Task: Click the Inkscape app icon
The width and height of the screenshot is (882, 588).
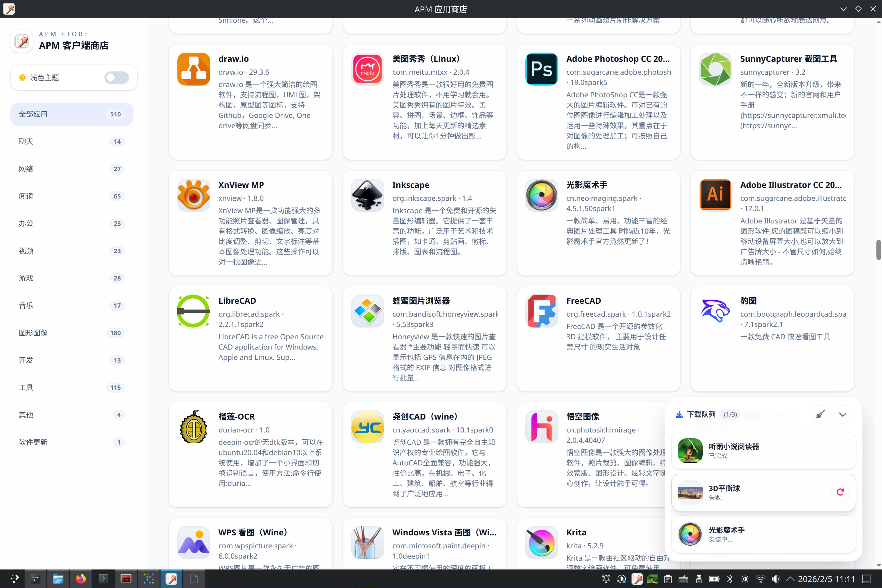Action: click(367, 195)
